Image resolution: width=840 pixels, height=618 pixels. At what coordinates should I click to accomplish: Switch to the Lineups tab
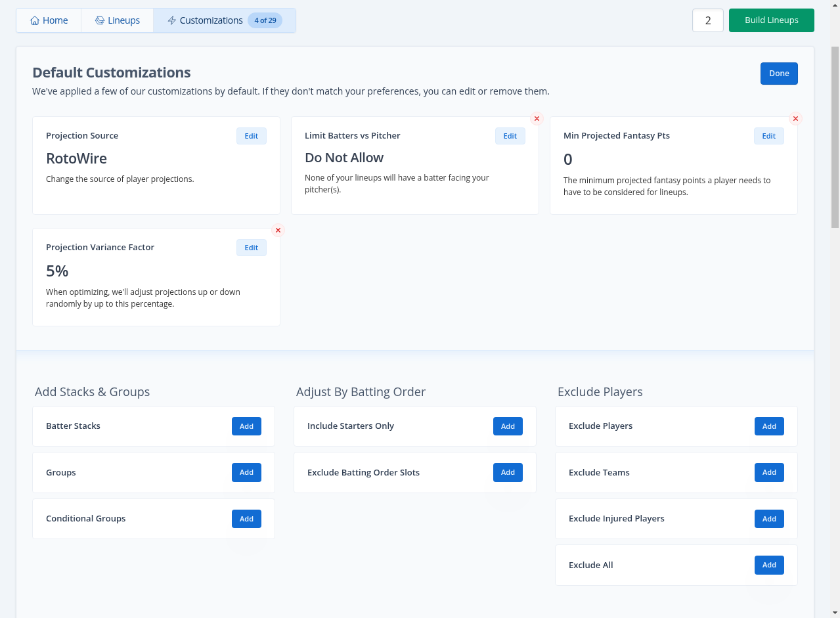coord(118,20)
